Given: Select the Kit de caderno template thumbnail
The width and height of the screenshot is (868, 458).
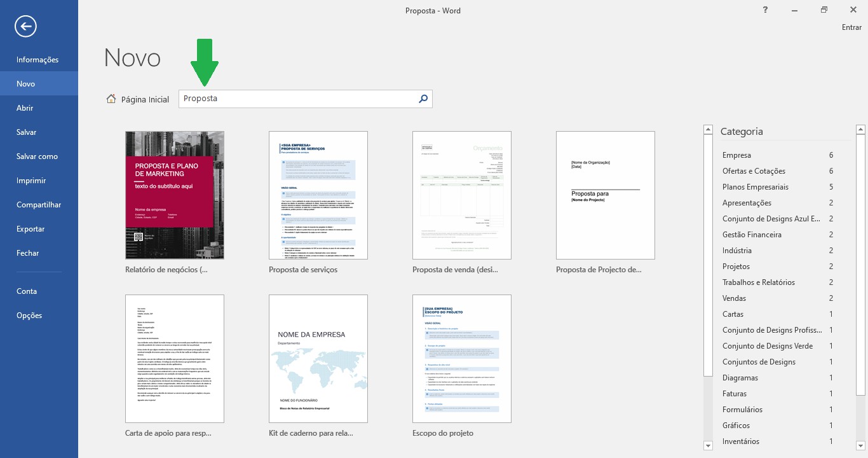Looking at the screenshot, I should pos(318,359).
